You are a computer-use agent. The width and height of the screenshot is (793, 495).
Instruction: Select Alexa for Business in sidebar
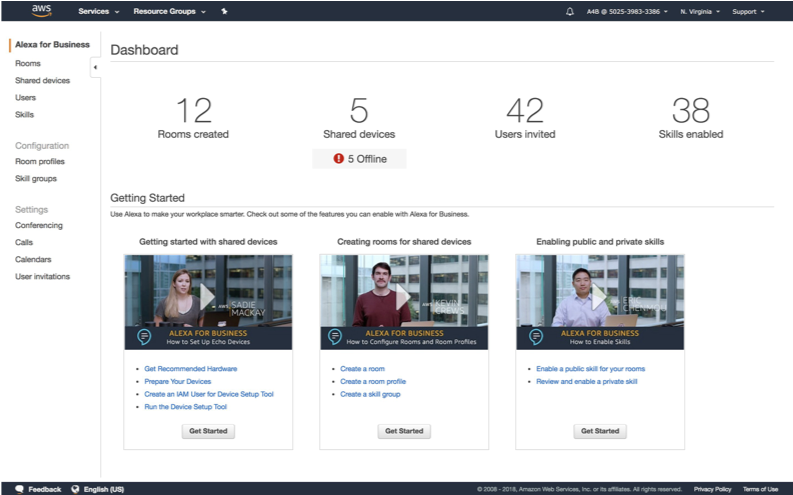[52, 44]
